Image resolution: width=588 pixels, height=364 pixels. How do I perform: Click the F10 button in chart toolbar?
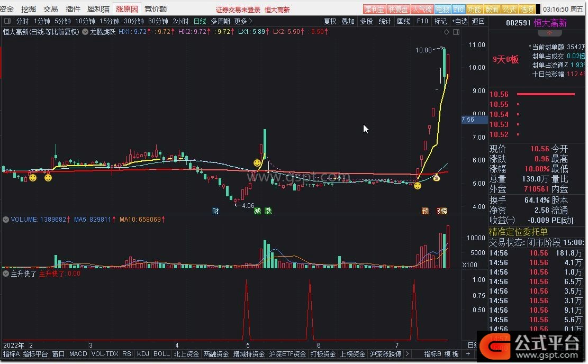[422, 21]
